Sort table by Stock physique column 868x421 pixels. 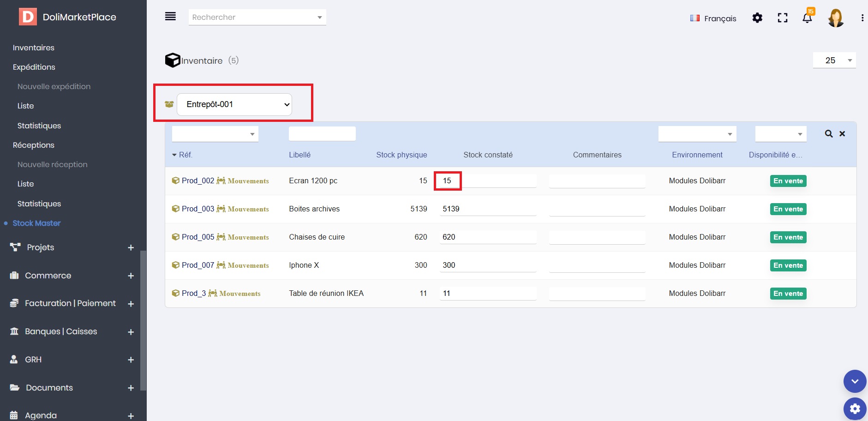pos(401,155)
